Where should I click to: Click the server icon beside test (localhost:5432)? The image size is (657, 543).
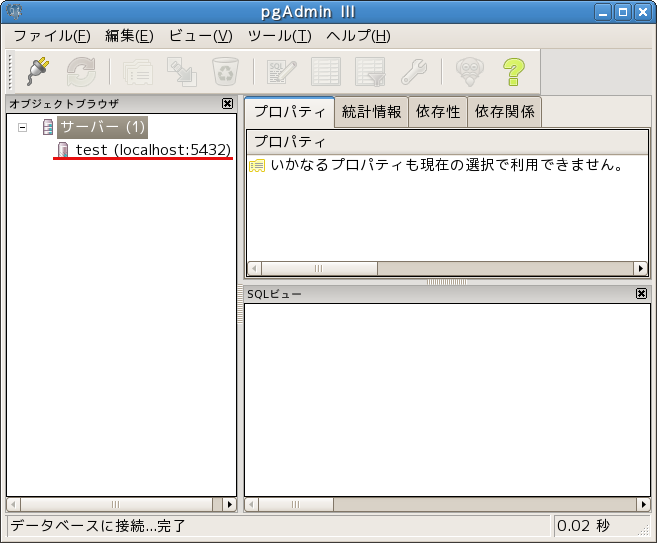tap(63, 150)
